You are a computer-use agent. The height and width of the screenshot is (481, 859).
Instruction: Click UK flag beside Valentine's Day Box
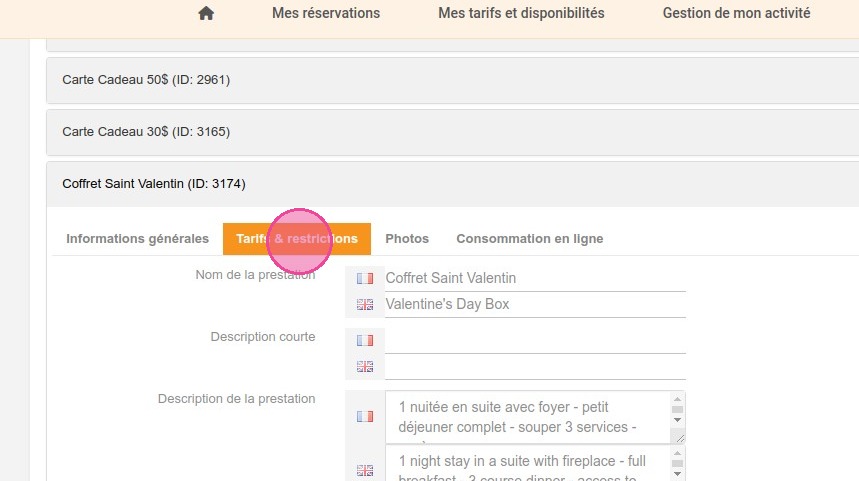pyautogui.click(x=365, y=305)
